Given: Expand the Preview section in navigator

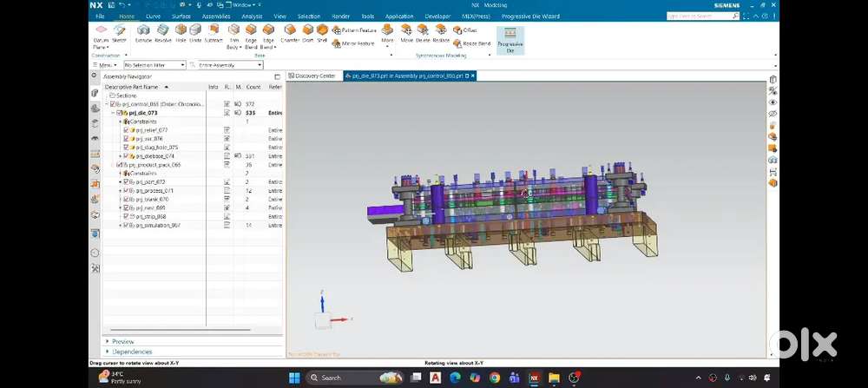Looking at the screenshot, I should (x=123, y=341).
